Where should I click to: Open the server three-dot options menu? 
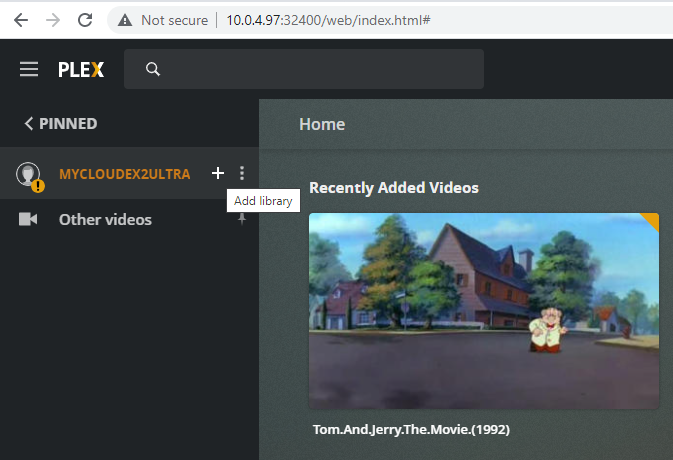(x=242, y=173)
